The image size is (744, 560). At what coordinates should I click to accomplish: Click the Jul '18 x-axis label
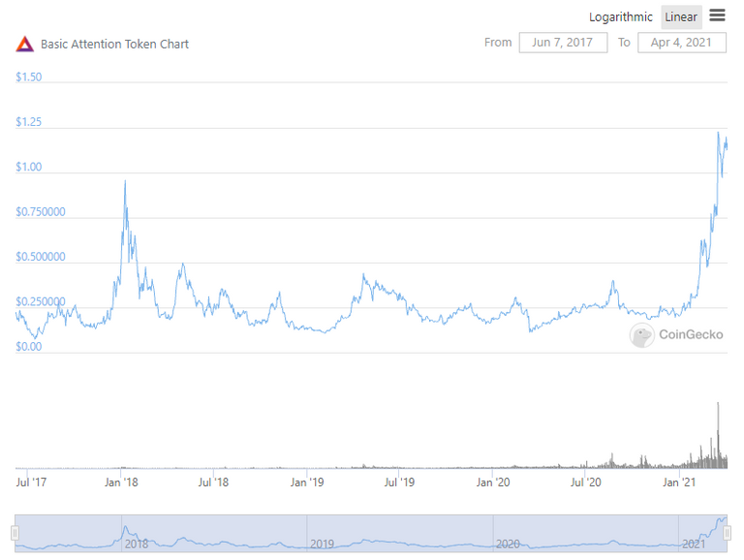tap(213, 482)
